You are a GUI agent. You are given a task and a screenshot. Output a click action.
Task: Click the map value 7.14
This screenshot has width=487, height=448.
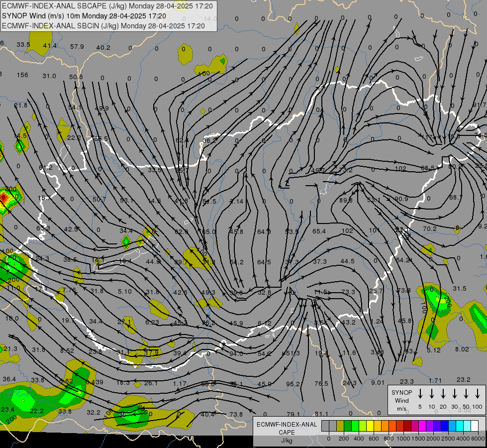[x=237, y=202]
